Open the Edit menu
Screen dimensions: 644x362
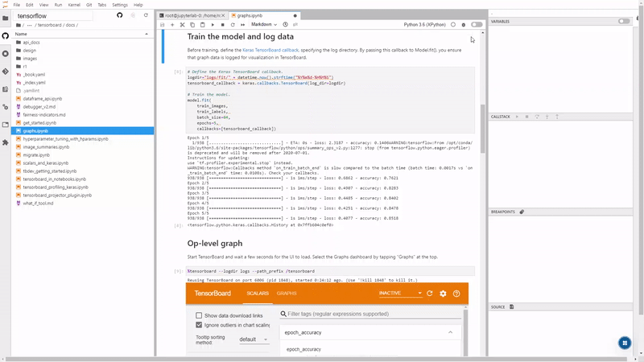point(30,5)
